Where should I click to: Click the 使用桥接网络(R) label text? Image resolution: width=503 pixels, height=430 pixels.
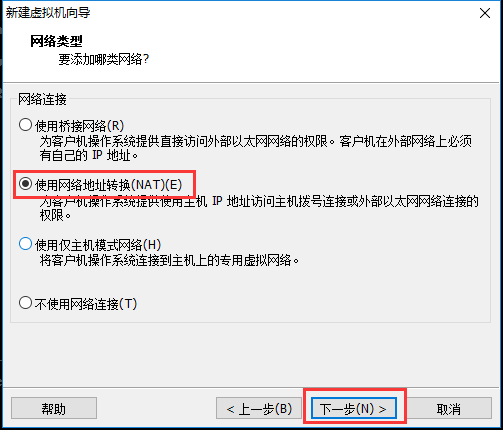[x=80, y=126]
